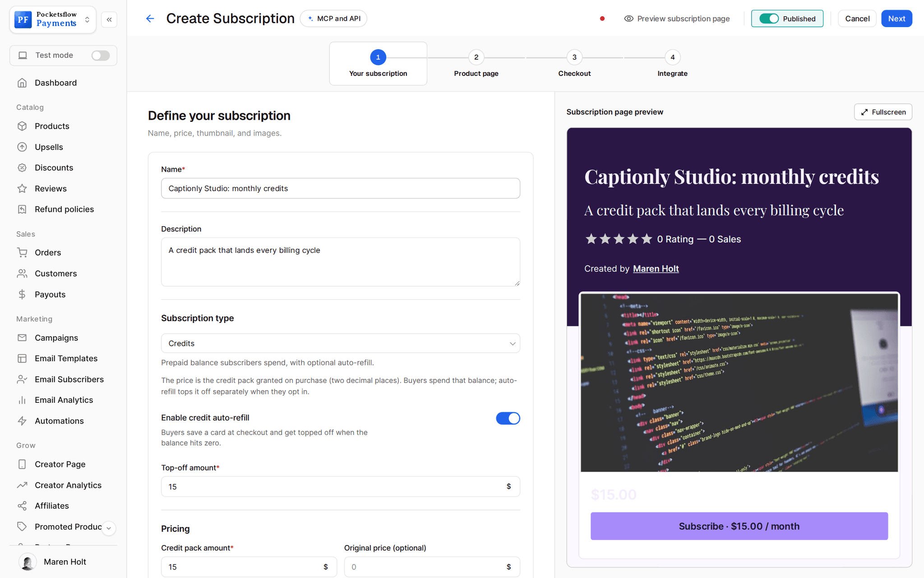The height and width of the screenshot is (578, 924).
Task: Click the Name input field
Action: (341, 188)
